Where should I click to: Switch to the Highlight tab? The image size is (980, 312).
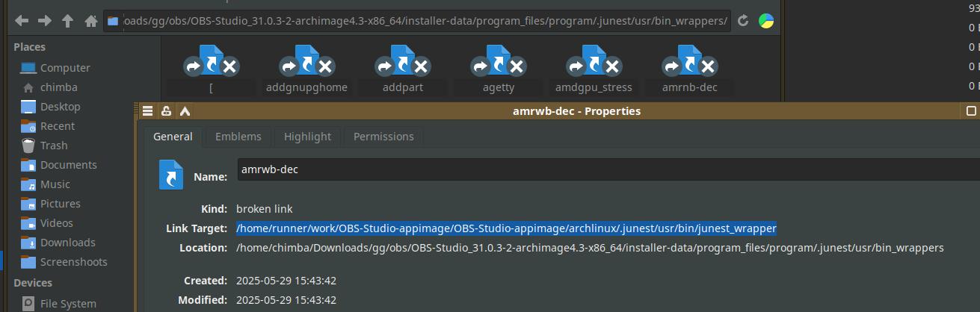tap(307, 137)
